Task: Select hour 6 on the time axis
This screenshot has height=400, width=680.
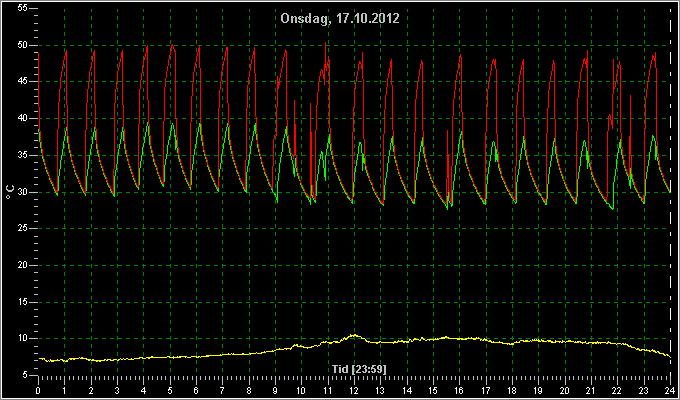Action: click(196, 390)
